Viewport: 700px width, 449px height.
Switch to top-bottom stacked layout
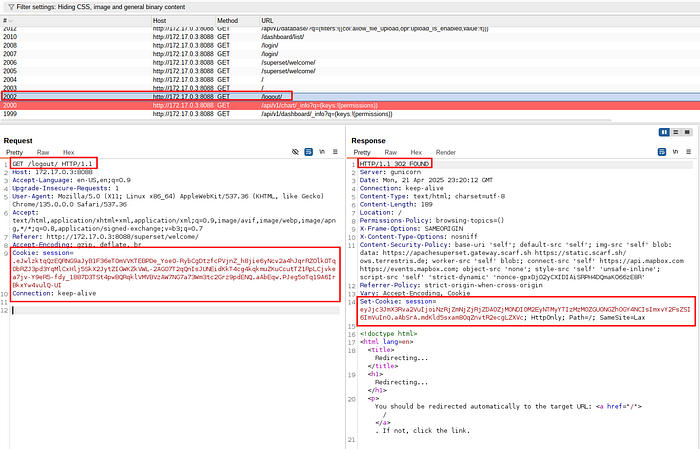point(676,132)
